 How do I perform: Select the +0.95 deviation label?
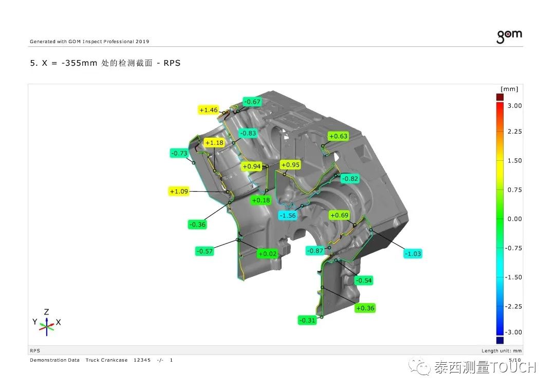(290, 165)
